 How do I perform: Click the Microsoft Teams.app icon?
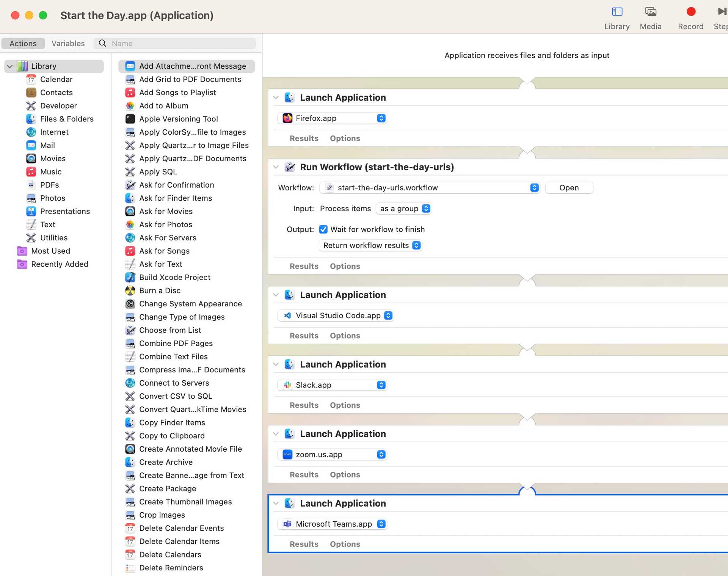pyautogui.click(x=287, y=524)
